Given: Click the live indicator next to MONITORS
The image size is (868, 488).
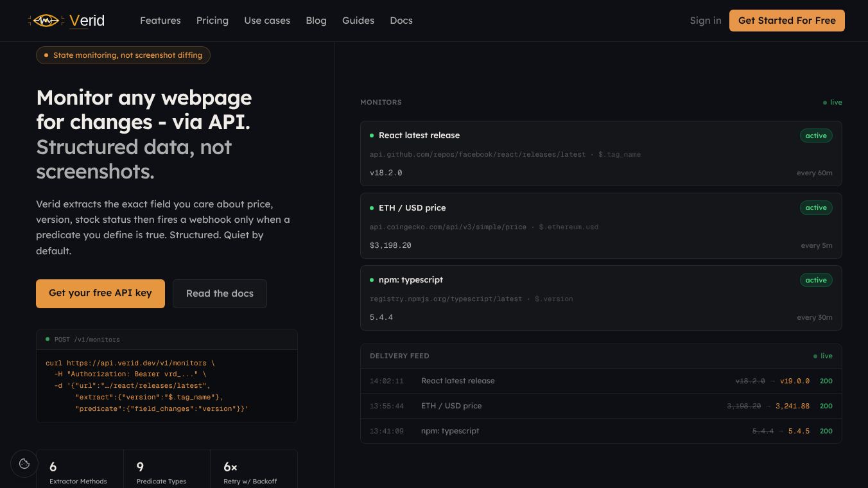Looking at the screenshot, I should pos(833,103).
